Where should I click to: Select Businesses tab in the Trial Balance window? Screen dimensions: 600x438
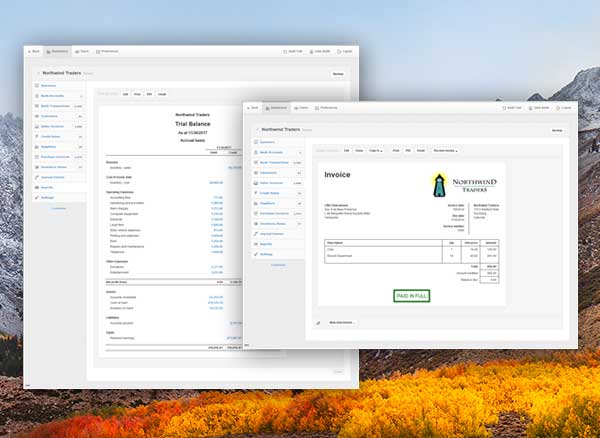[57, 51]
